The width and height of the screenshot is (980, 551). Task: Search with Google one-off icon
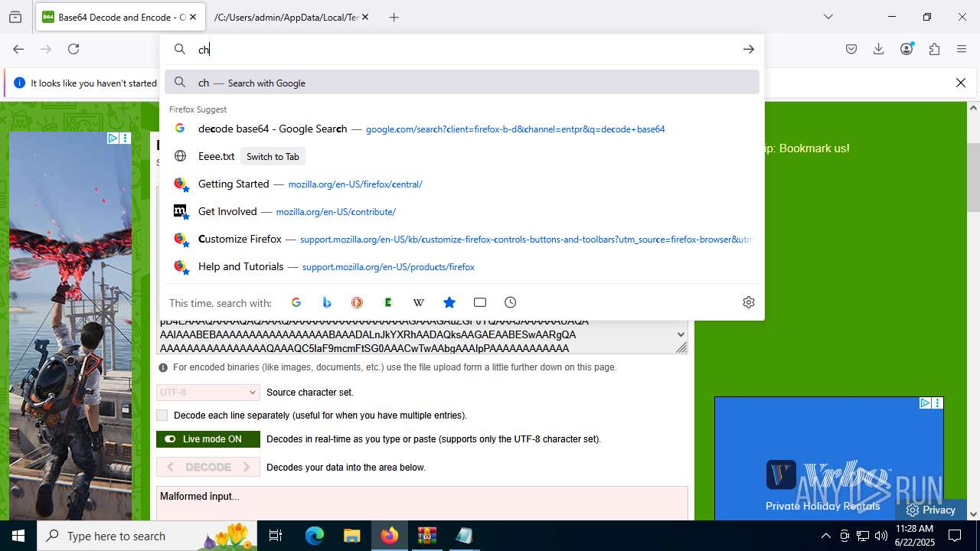296,302
